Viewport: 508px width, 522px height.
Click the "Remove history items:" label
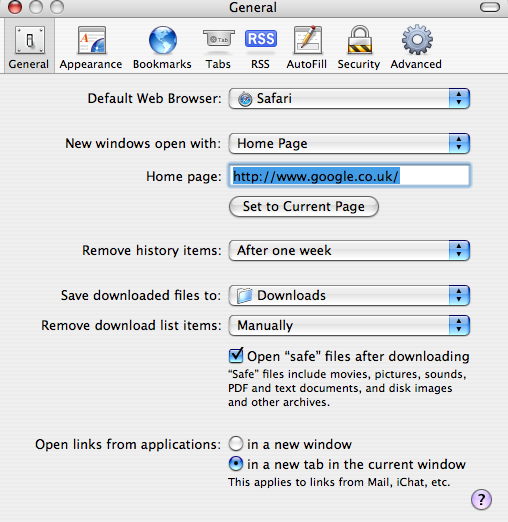point(152,251)
